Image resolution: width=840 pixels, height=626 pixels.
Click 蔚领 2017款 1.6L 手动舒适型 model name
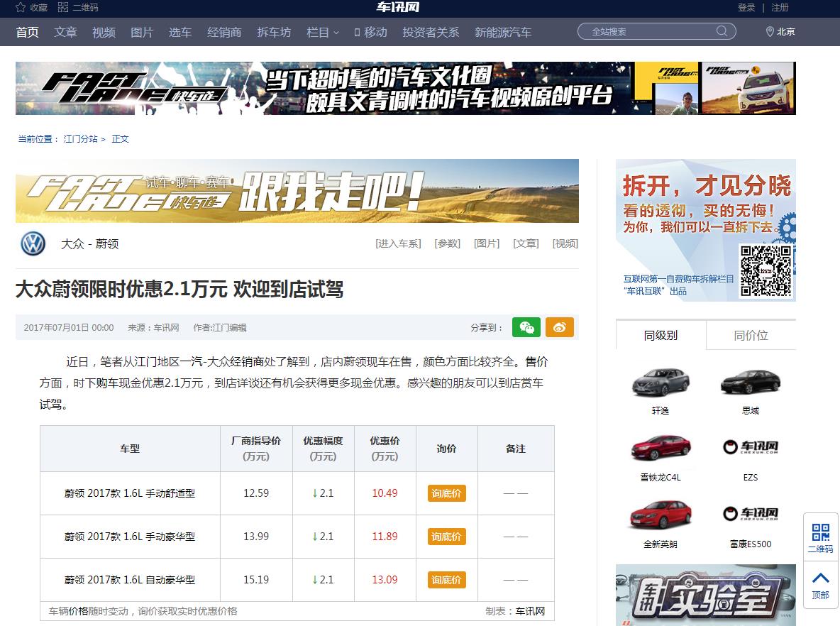point(130,493)
